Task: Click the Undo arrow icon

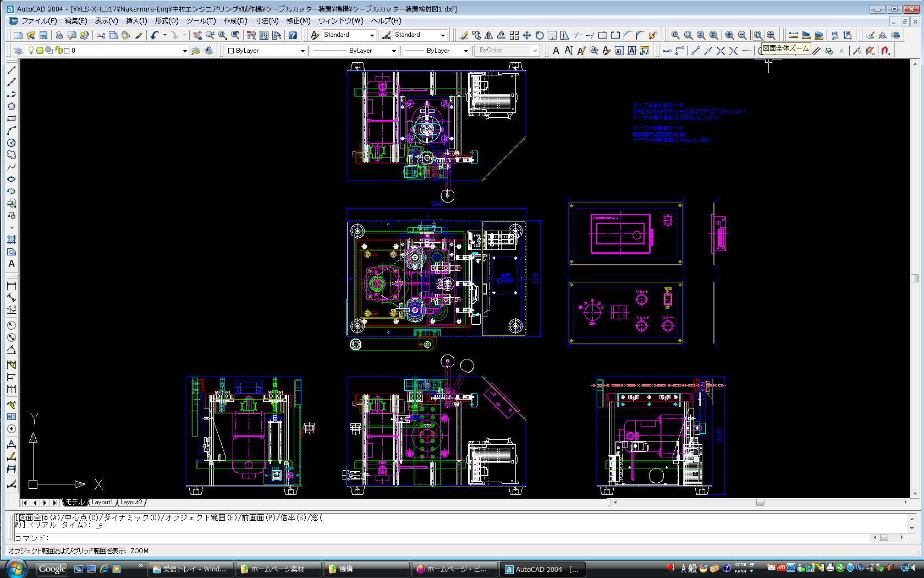Action: coord(155,35)
